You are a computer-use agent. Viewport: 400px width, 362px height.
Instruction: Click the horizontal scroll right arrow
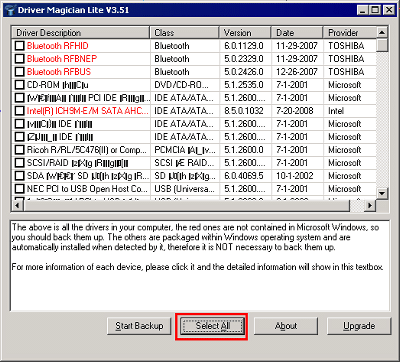(x=370, y=206)
